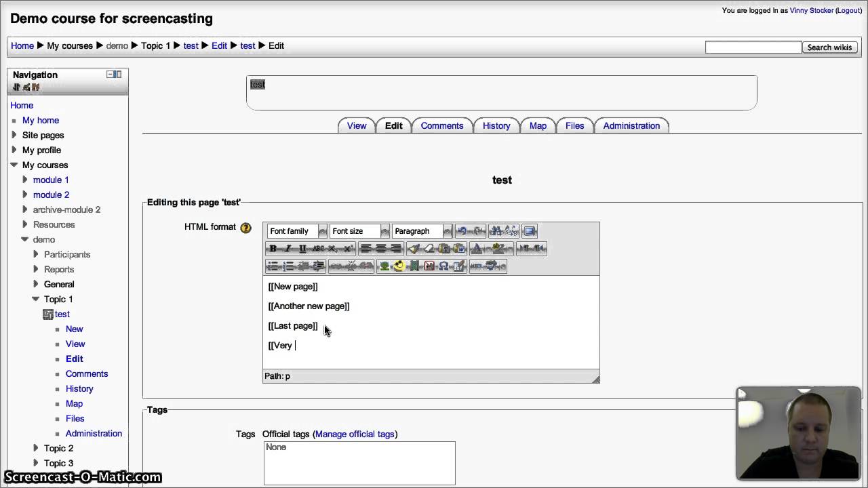Go to Home in the breadcrumb
The image size is (868, 488).
[x=22, y=45]
